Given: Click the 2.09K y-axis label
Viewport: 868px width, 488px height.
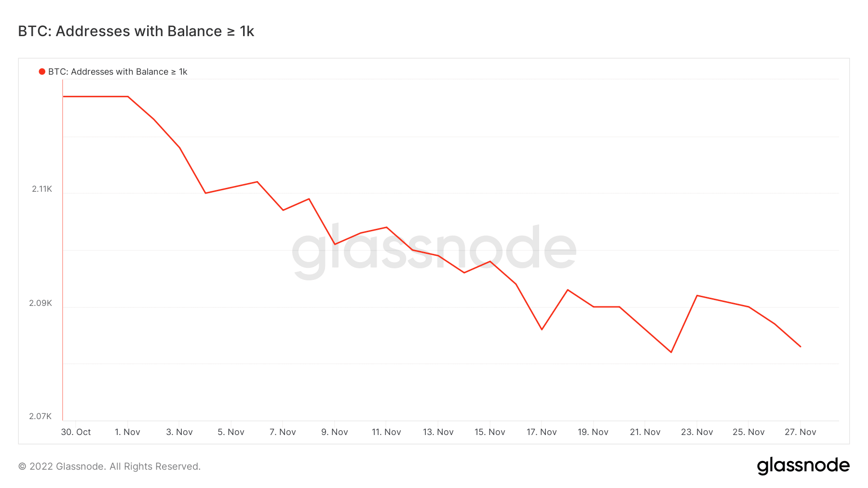Looking at the screenshot, I should (x=41, y=303).
